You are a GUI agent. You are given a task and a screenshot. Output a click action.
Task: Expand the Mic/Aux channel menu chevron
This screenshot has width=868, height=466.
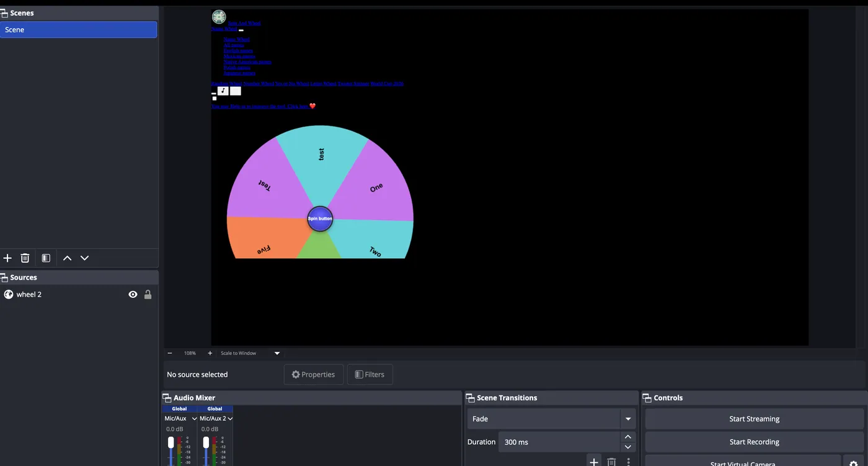click(x=193, y=419)
